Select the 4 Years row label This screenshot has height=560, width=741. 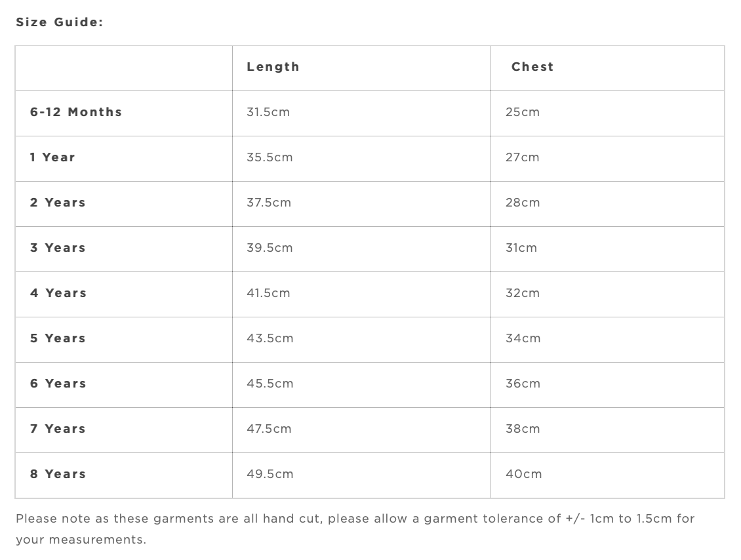(x=58, y=293)
